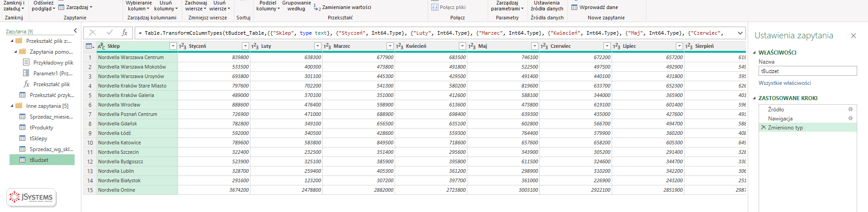
Task: Open Usuń kolumny menu
Action: [166, 6]
